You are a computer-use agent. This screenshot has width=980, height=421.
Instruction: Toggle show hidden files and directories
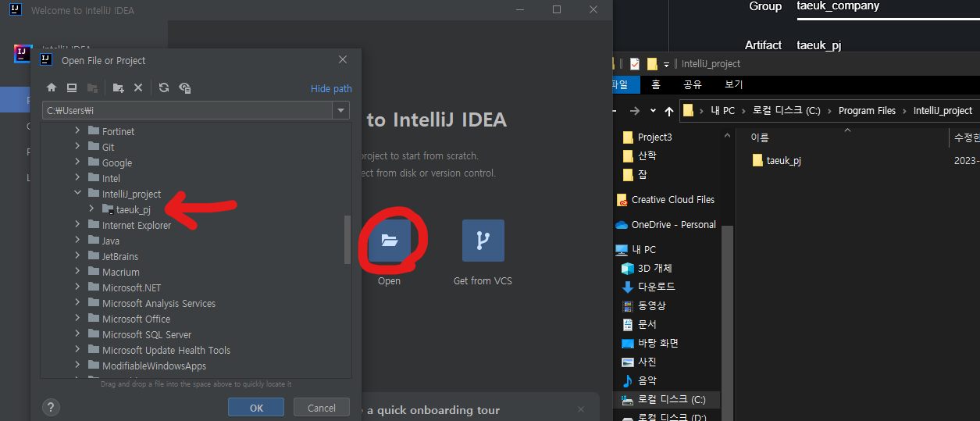tap(185, 88)
